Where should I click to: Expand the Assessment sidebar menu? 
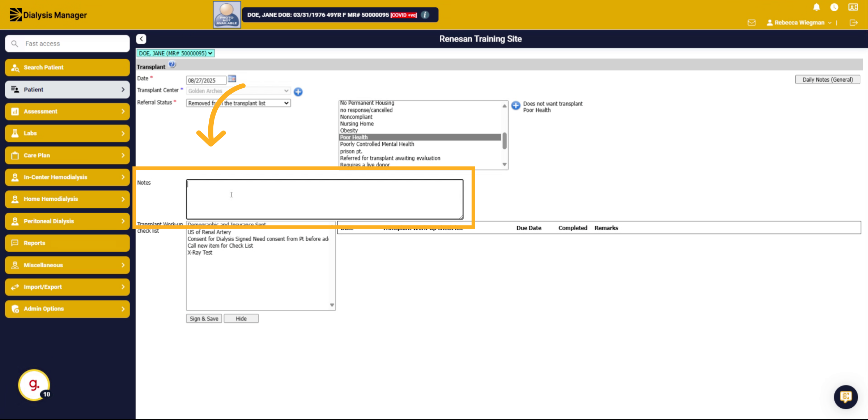tap(68, 111)
